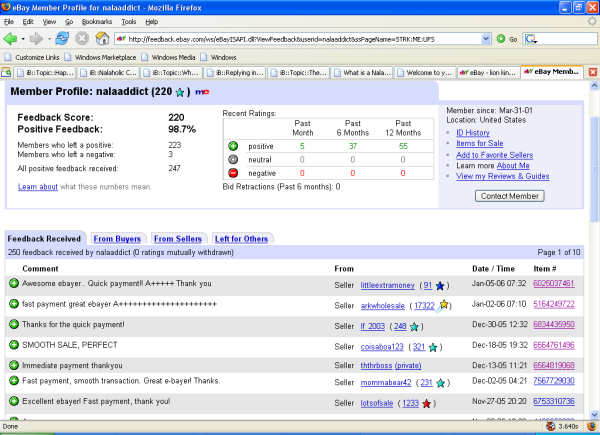This screenshot has height=435, width=600.
Task: Open the About Me link
Action: coord(513,166)
